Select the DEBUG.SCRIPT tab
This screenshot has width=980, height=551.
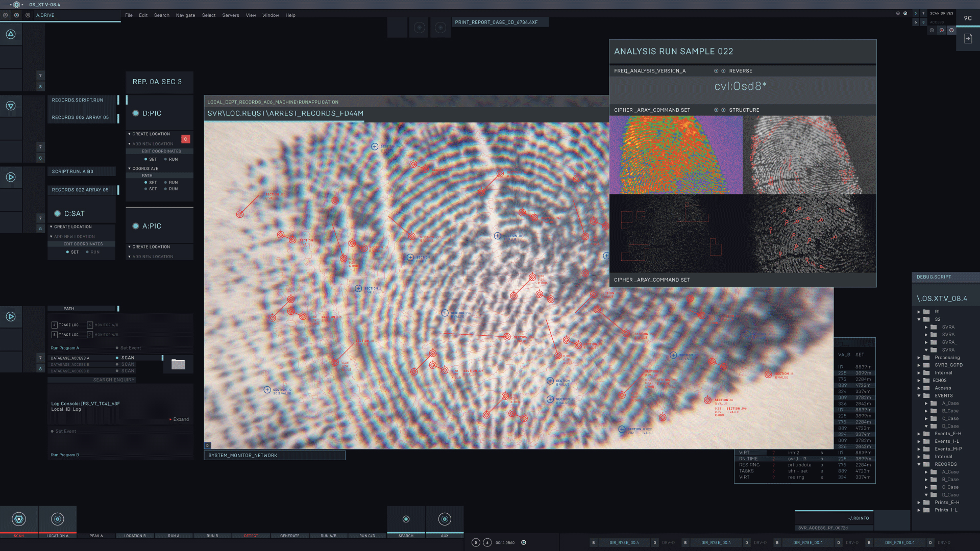945,277
